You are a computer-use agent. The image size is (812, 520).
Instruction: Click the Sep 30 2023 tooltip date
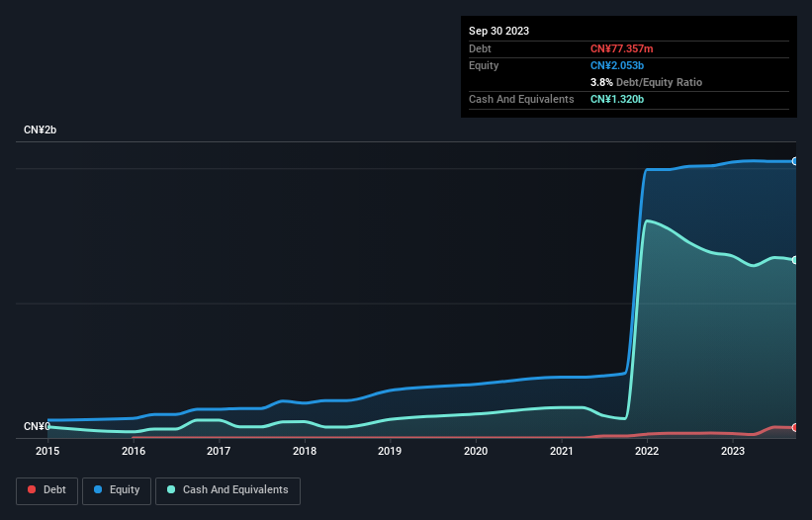click(498, 31)
